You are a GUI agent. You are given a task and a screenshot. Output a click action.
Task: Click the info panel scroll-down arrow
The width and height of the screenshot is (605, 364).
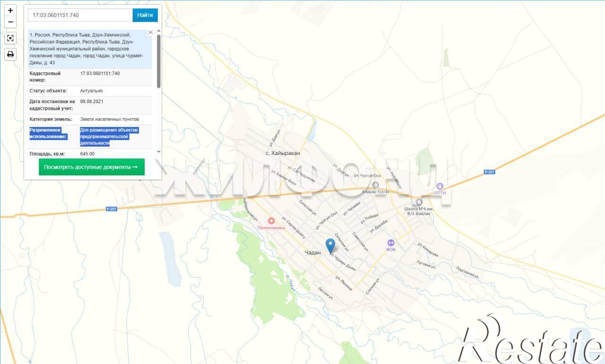coord(159,151)
